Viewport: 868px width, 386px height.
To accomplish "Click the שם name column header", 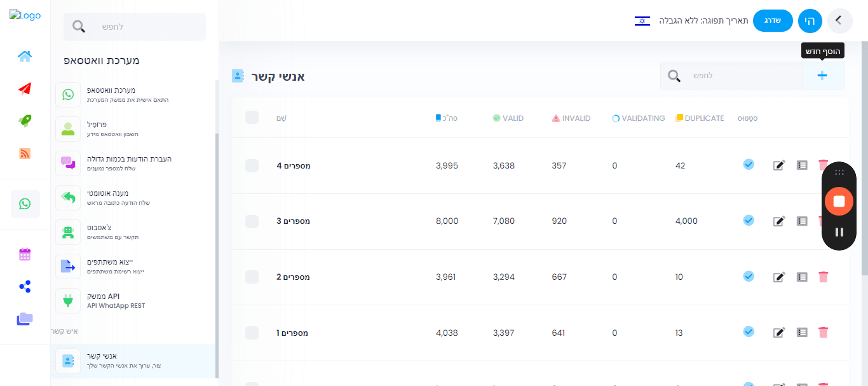I will (x=281, y=118).
